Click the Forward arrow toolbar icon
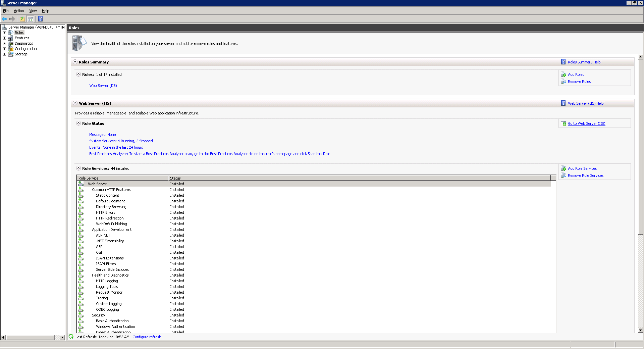The width and height of the screenshot is (644, 349). [x=12, y=19]
